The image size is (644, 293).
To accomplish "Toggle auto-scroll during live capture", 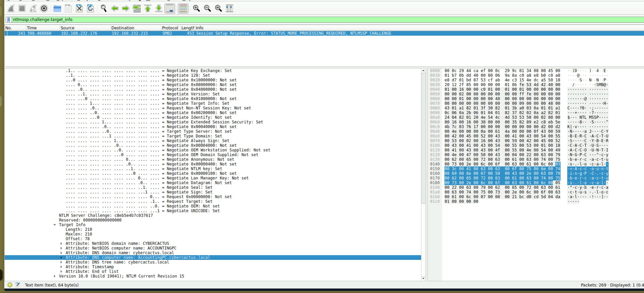I will pos(170,9).
